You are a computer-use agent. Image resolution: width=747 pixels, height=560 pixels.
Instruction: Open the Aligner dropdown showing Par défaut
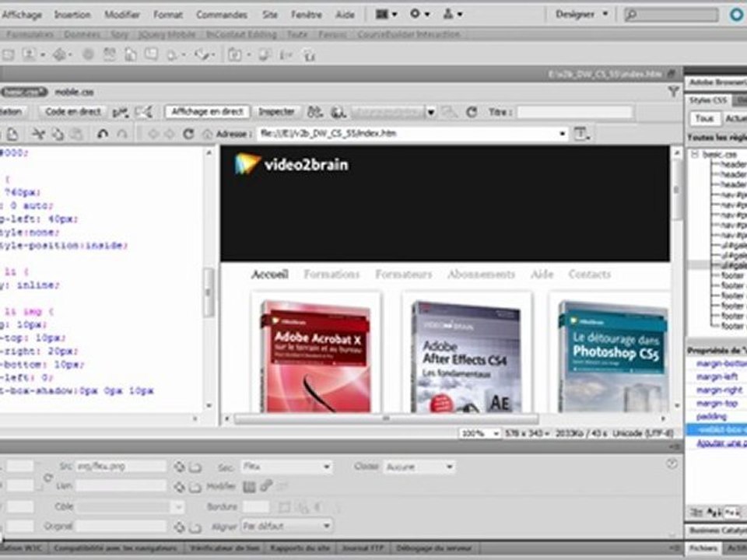pyautogui.click(x=286, y=527)
